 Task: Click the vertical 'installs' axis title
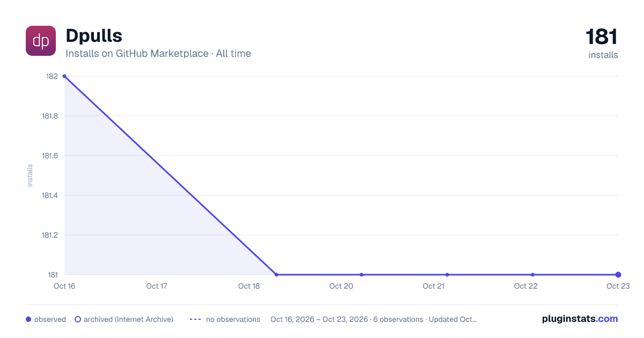point(30,175)
